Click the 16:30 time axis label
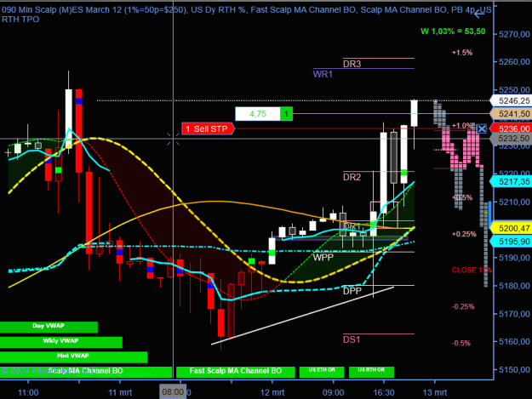 [384, 392]
